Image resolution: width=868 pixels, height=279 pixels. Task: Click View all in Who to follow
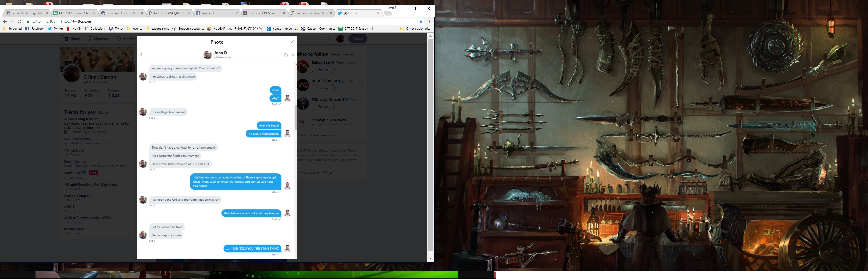coord(348,55)
